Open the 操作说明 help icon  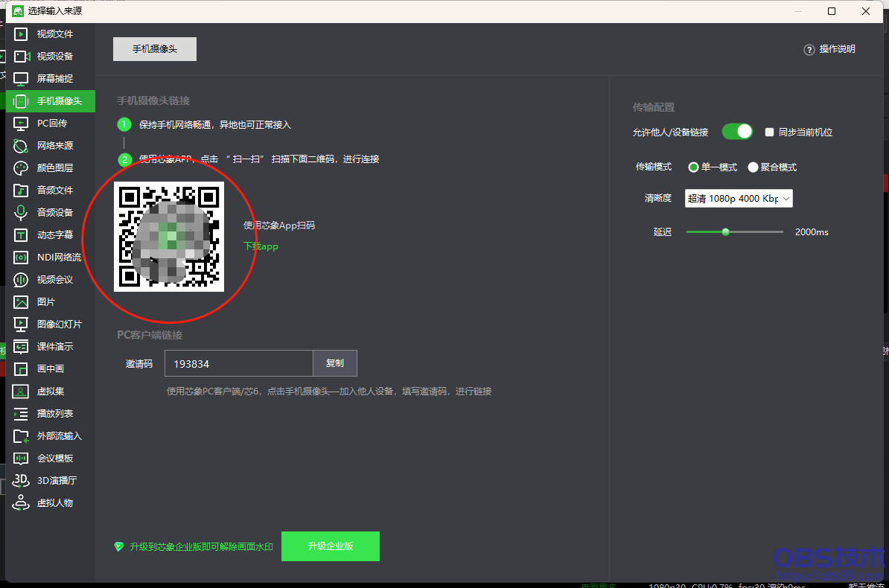point(809,50)
